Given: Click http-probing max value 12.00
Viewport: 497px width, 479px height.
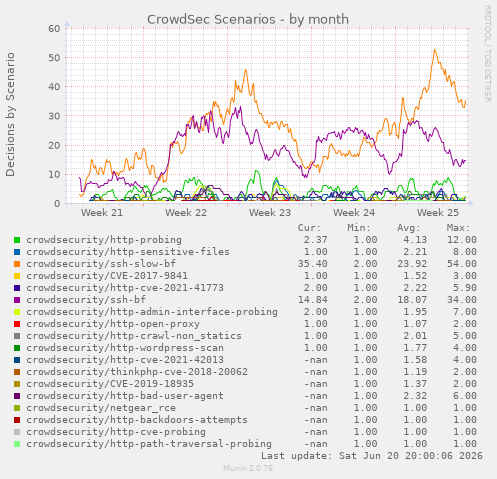Looking at the screenshot, I should (462, 240).
